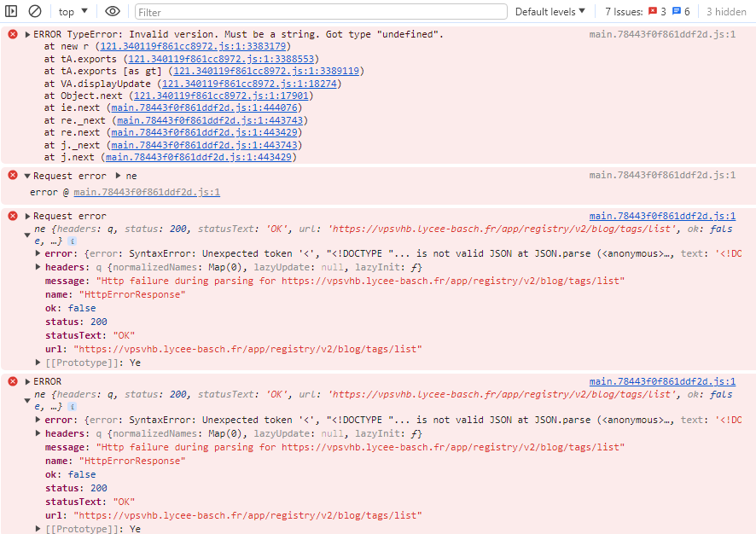Image resolution: width=756 pixels, height=534 pixels.
Task: Click the blue info issue count badge
Action: tap(681, 12)
